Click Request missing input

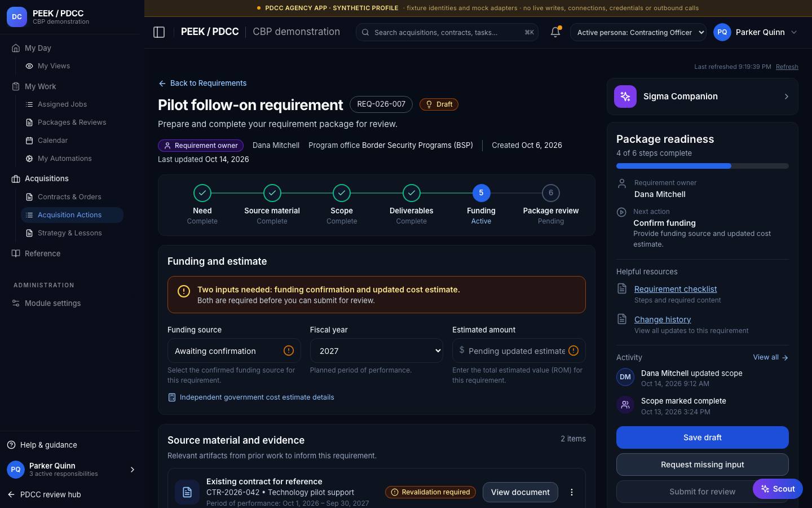702,465
